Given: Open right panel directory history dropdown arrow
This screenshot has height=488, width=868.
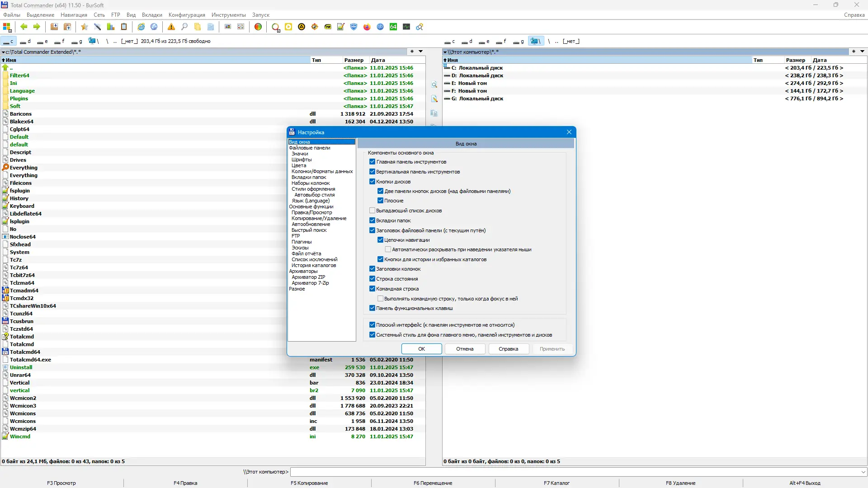Looking at the screenshot, I should coord(862,52).
